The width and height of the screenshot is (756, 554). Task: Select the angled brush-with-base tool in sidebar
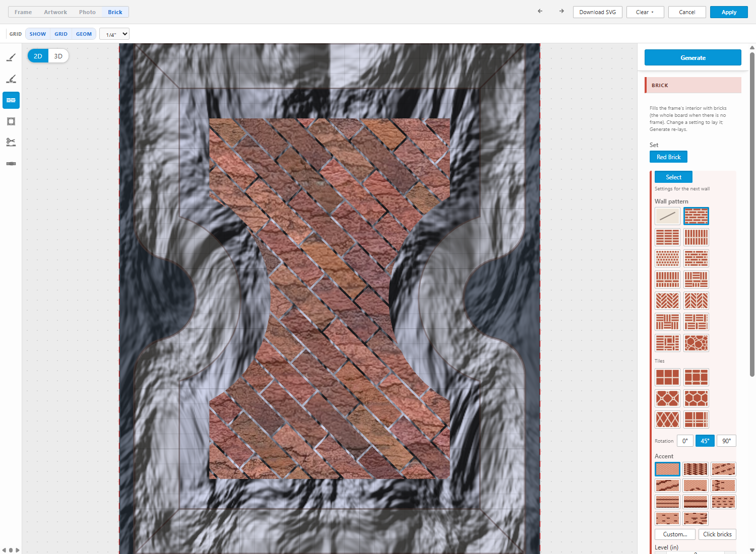point(11,79)
